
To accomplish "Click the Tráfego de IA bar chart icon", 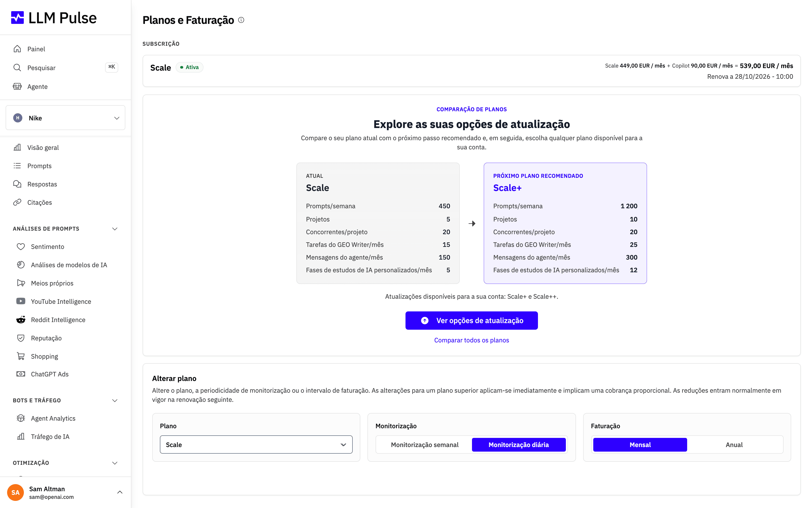I will pyautogui.click(x=21, y=436).
